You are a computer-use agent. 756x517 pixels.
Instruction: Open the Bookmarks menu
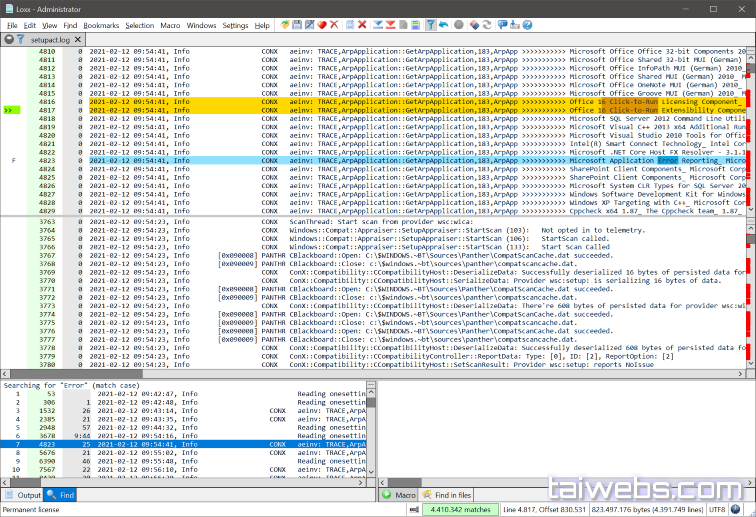click(x=100, y=25)
